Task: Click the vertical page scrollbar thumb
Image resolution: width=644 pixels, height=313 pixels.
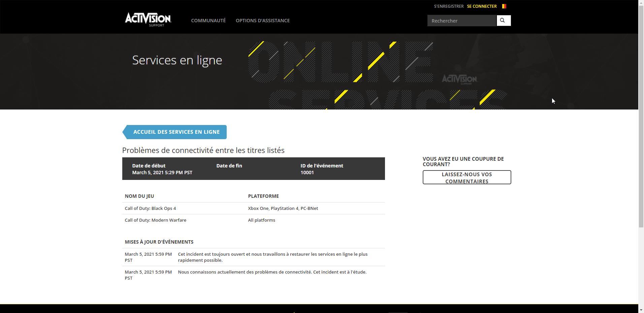Action: (641, 115)
